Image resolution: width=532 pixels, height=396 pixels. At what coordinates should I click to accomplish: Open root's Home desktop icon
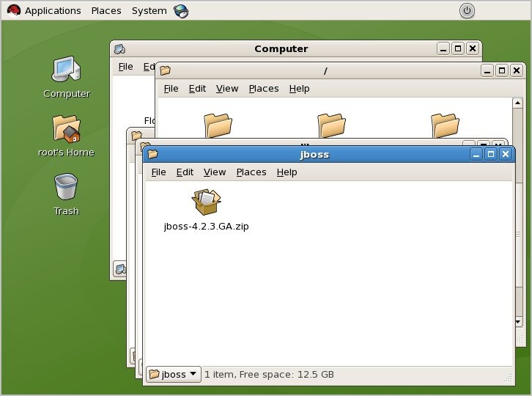[67, 129]
